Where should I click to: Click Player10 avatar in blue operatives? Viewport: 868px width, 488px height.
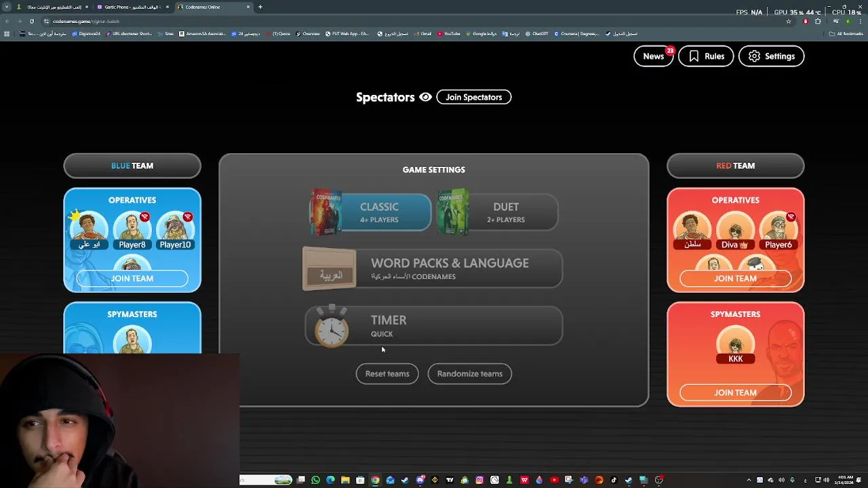click(175, 230)
